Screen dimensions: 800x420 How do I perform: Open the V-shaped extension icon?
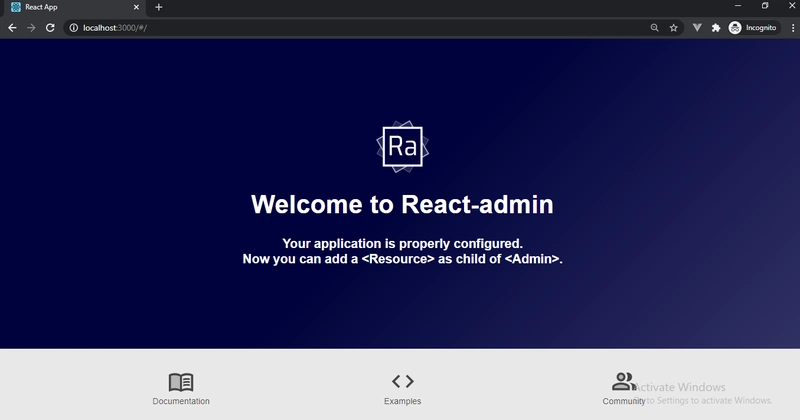(697, 28)
